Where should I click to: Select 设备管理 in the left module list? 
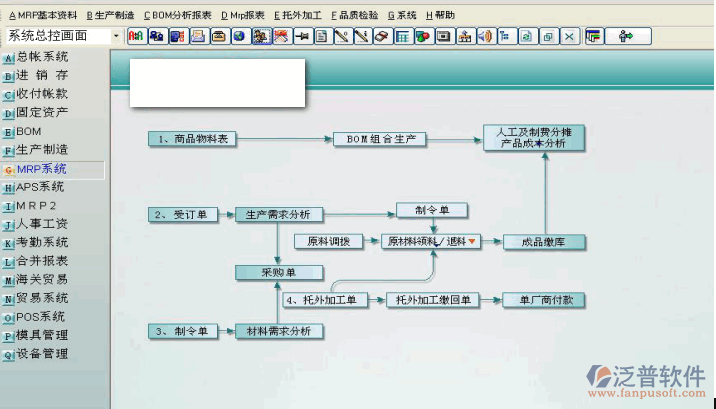[x=42, y=354]
